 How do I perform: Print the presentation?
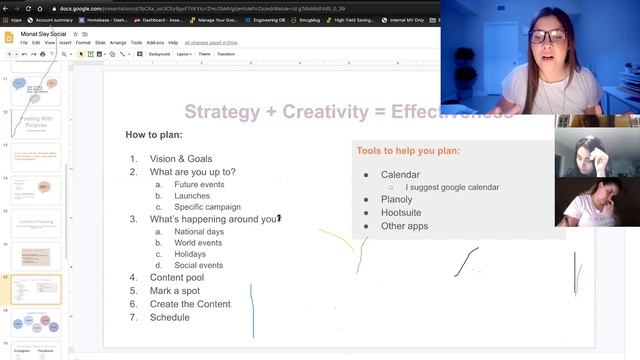pos(42,54)
